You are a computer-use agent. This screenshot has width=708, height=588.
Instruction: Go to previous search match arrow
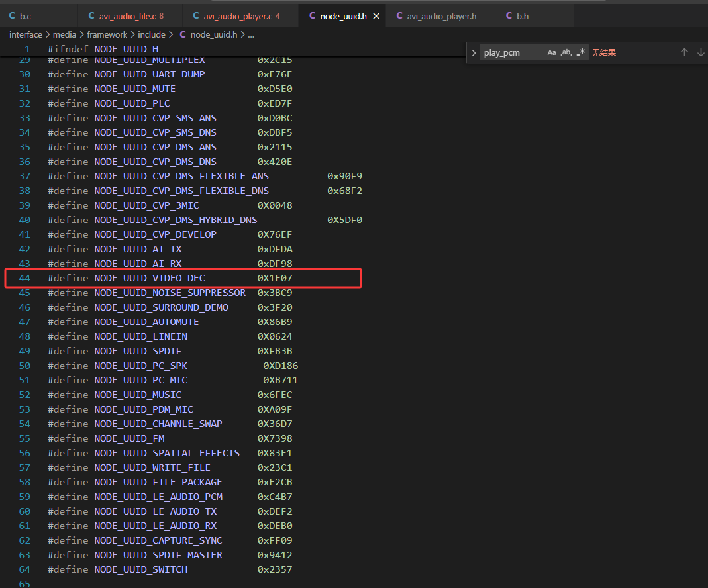[684, 52]
